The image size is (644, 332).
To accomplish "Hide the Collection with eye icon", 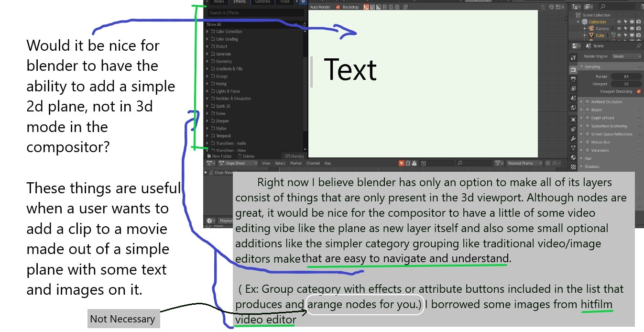I will click(x=619, y=22).
